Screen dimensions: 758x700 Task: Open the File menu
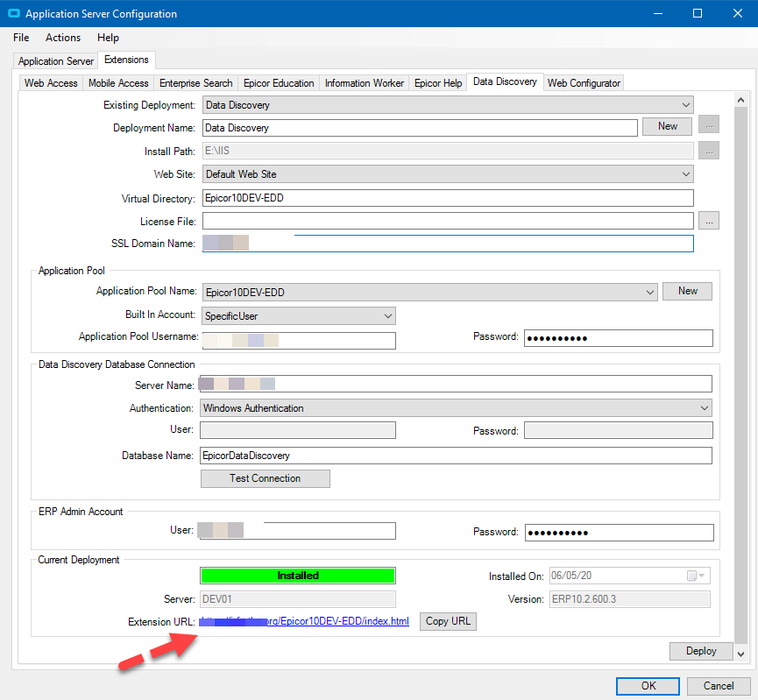click(x=21, y=38)
